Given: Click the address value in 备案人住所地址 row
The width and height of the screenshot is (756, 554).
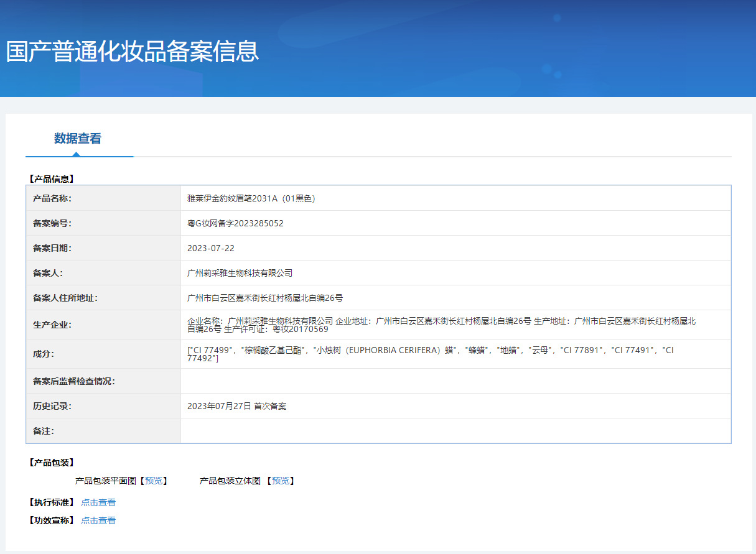Looking at the screenshot, I should [265, 298].
